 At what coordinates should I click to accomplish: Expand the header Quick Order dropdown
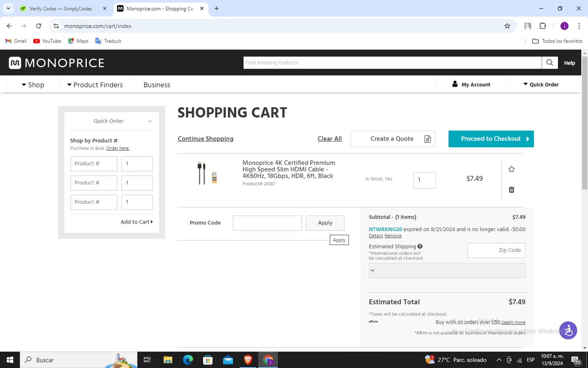[x=541, y=84]
